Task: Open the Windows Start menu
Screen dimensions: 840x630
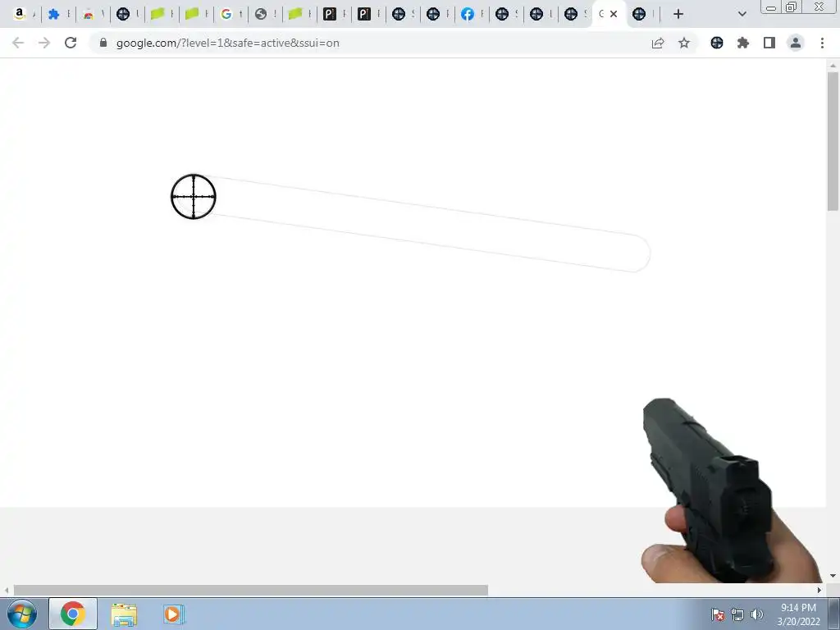Action: click(x=22, y=614)
